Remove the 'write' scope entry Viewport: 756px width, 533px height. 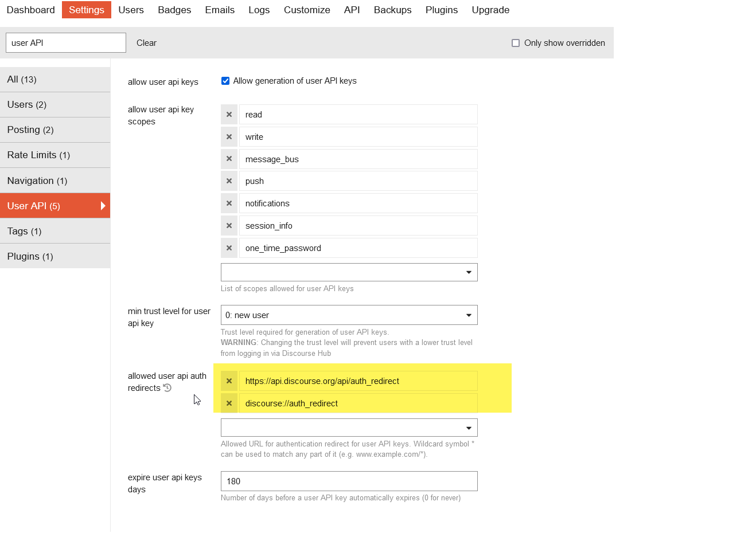pos(229,137)
